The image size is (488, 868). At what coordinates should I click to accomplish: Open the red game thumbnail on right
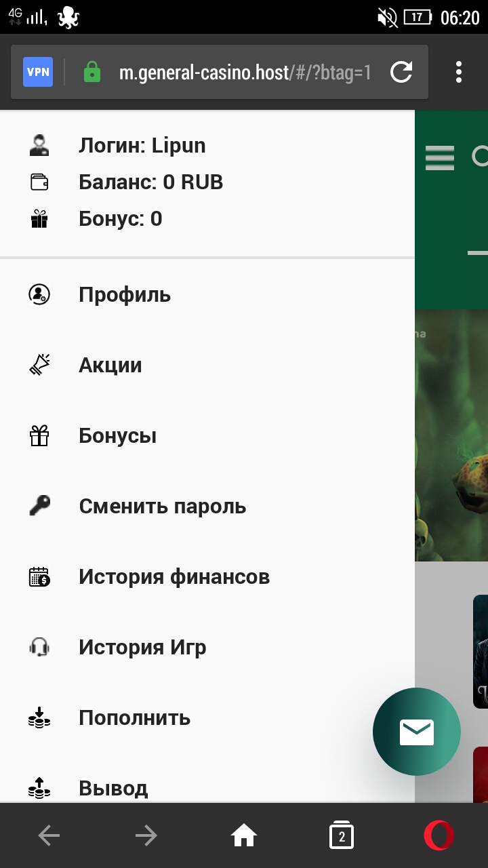tap(481, 774)
